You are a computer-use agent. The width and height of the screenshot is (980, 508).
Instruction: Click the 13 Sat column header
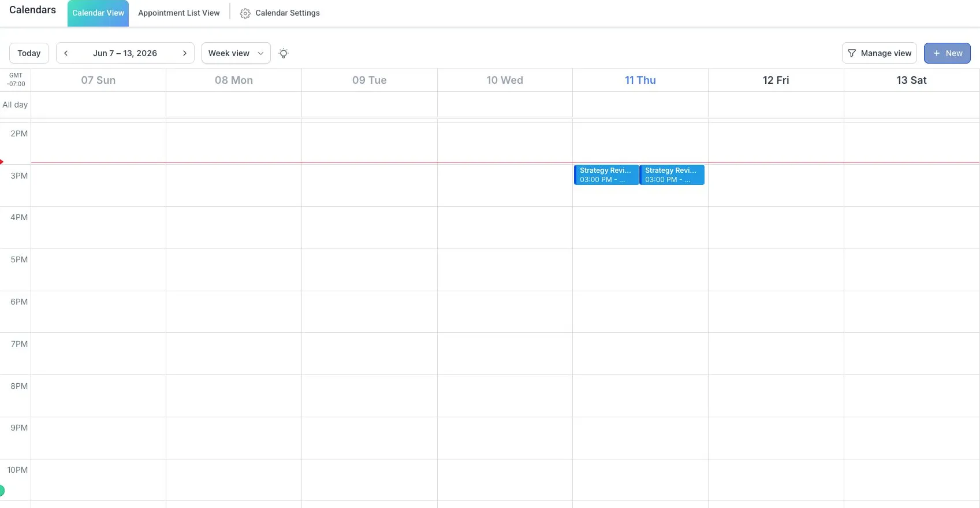(x=911, y=80)
